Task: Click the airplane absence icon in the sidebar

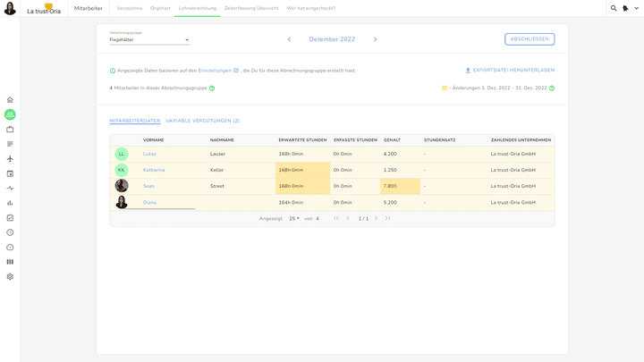Action: click(10, 159)
